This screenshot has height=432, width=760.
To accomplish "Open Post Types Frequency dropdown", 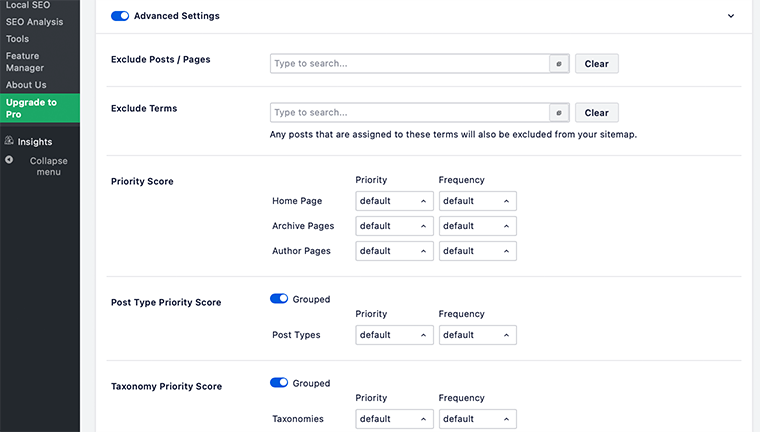I will [477, 335].
